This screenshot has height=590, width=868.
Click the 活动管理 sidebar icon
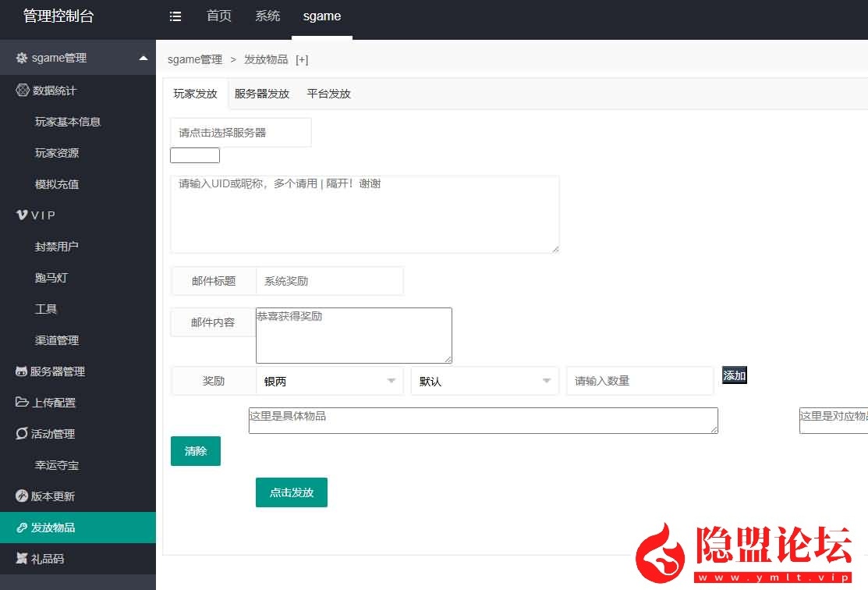click(x=22, y=434)
